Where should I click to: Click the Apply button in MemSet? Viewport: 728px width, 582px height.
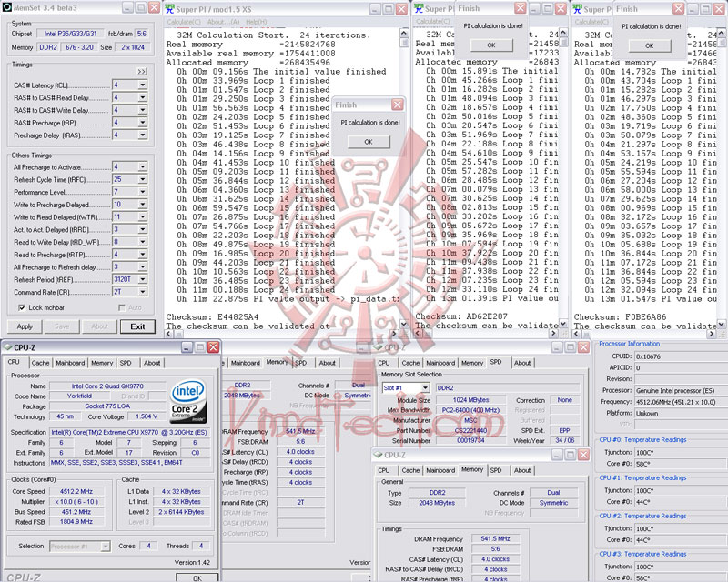click(25, 326)
